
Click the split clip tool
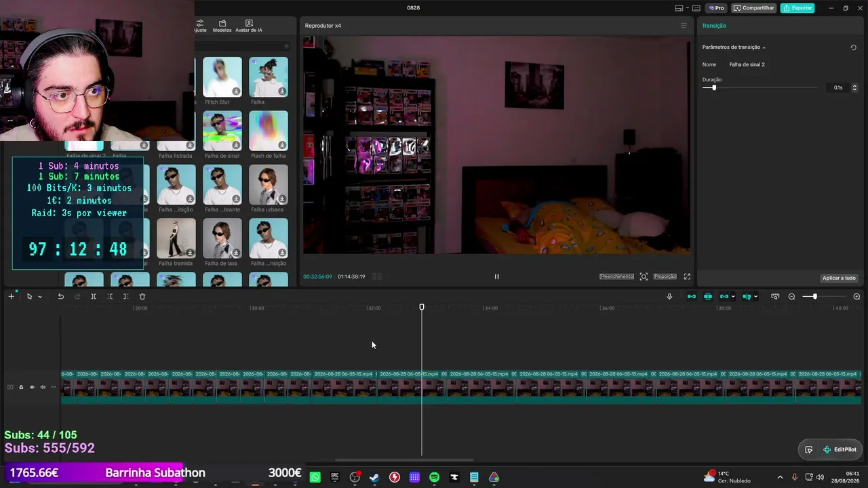(94, 296)
